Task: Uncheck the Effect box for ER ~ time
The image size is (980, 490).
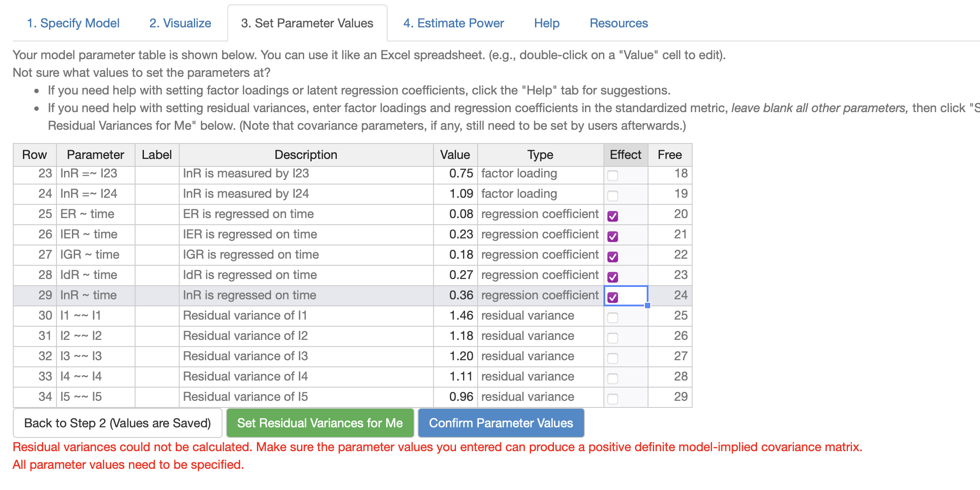Action: click(x=613, y=216)
